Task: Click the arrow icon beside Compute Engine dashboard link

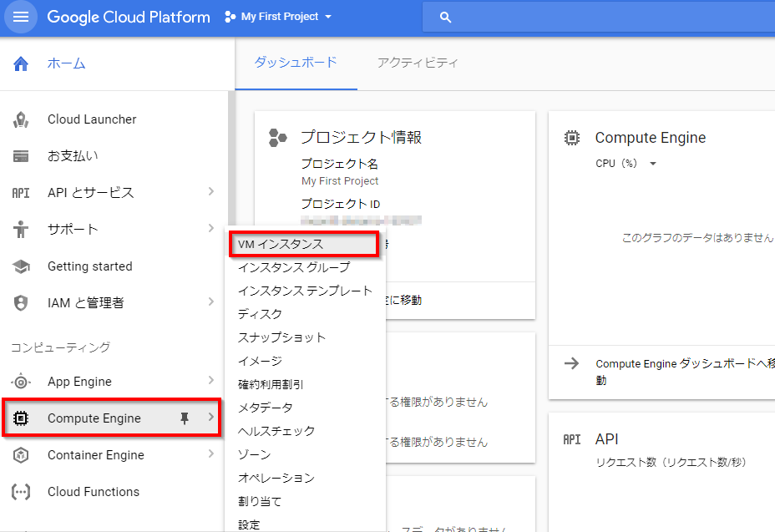Action: [x=572, y=364]
